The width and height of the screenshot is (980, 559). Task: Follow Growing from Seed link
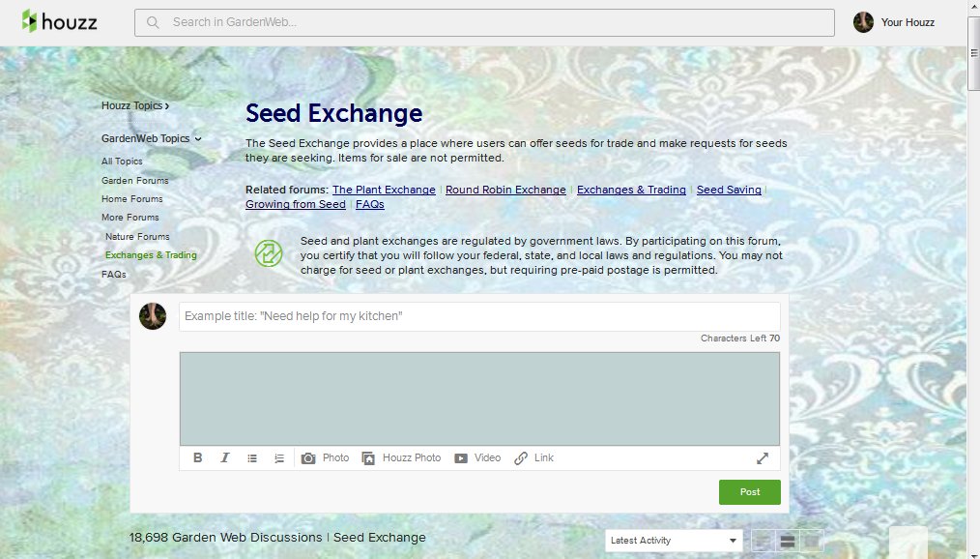click(x=296, y=204)
